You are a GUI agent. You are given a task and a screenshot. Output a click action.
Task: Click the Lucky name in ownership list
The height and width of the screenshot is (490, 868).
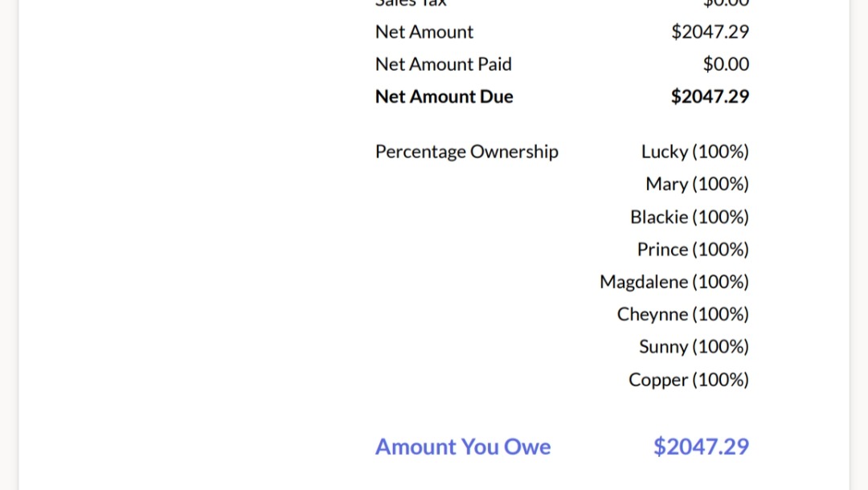click(665, 152)
